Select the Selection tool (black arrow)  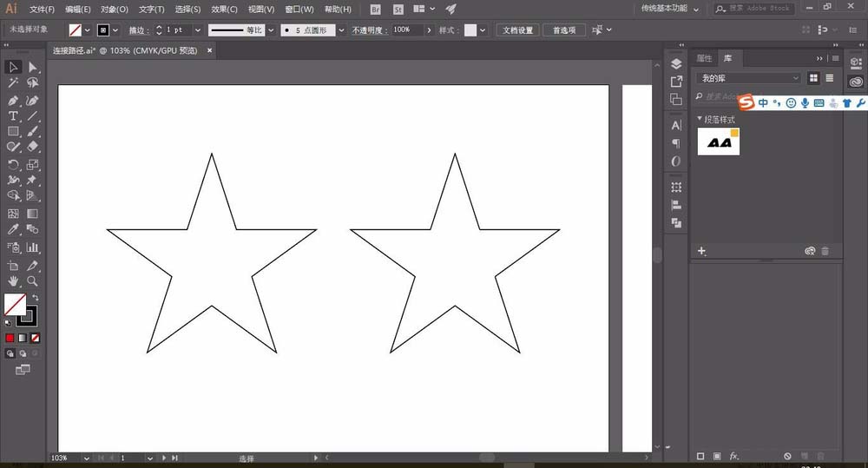coord(13,67)
